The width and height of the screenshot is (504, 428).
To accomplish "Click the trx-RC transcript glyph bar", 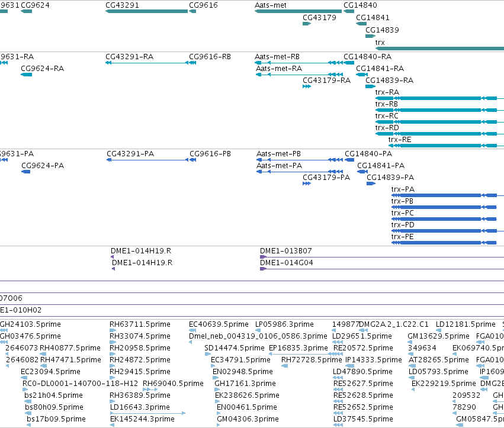I will click(439, 122).
